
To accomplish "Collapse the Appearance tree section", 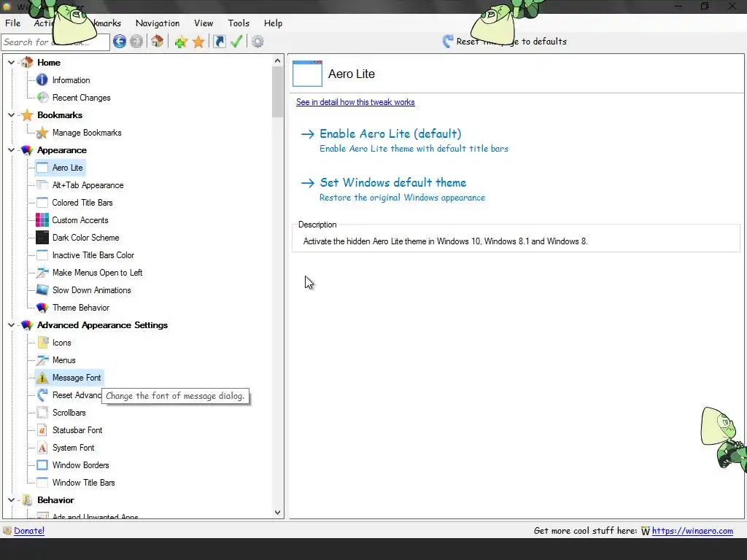I will coord(12,150).
